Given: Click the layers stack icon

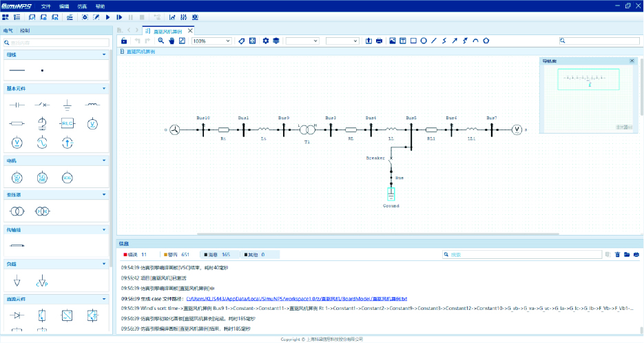Looking at the screenshot, I should point(276,41).
